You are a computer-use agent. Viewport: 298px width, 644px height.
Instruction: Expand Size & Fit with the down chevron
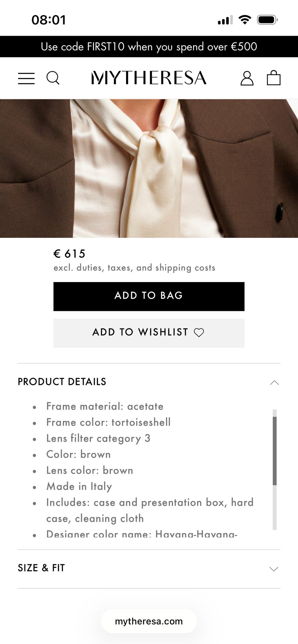pyautogui.click(x=274, y=569)
